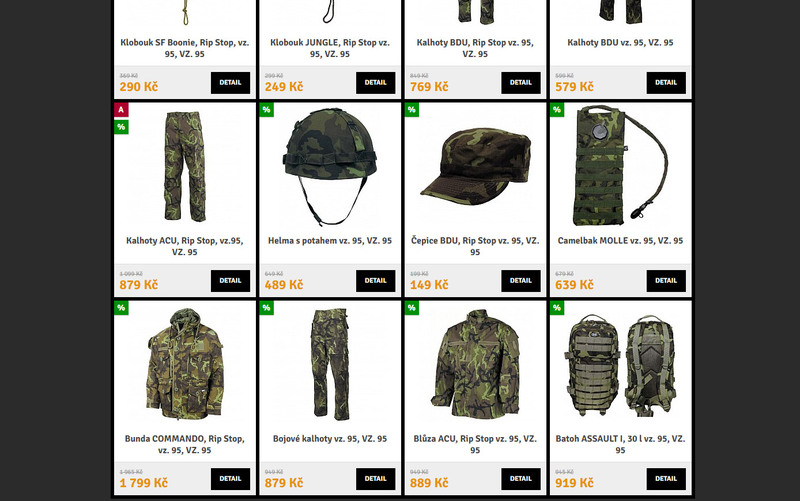Click green percent badge on Bunda COMMANDO
Image resolution: width=800 pixels, height=501 pixels.
click(x=121, y=308)
